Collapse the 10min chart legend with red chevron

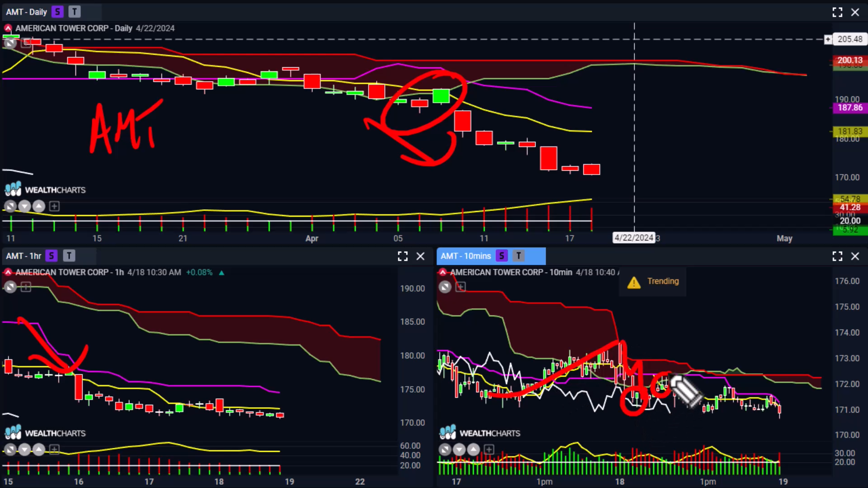[443, 272]
